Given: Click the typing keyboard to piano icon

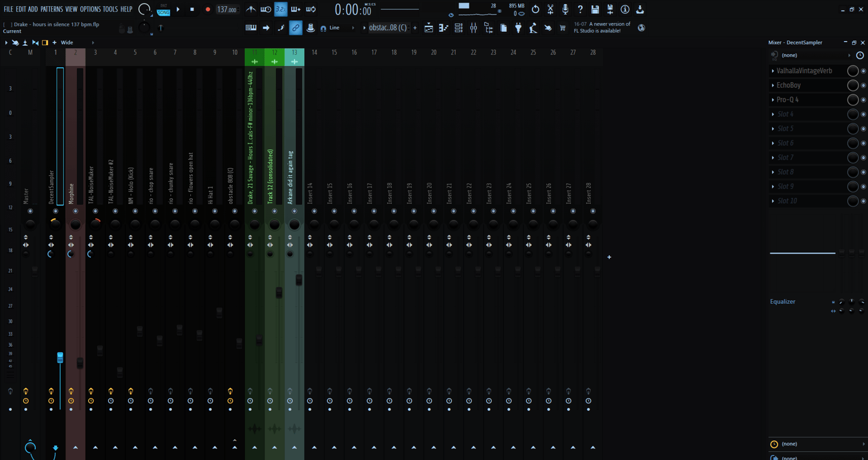Looking at the screenshot, I should click(251, 28).
